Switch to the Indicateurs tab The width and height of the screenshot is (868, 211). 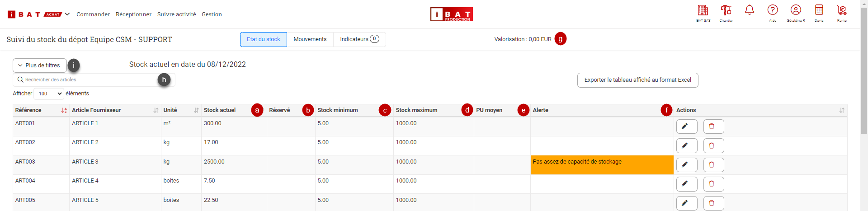pyautogui.click(x=359, y=39)
